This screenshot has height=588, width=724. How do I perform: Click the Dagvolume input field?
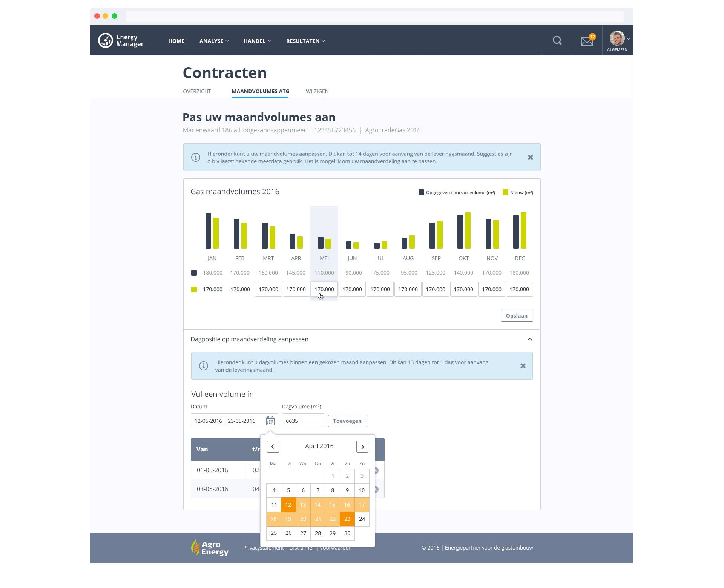pos(302,421)
